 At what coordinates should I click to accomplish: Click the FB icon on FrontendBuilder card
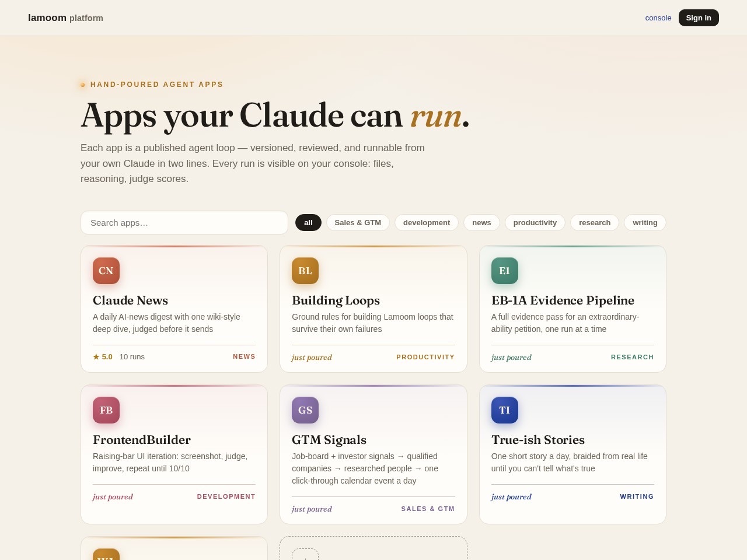tap(106, 410)
